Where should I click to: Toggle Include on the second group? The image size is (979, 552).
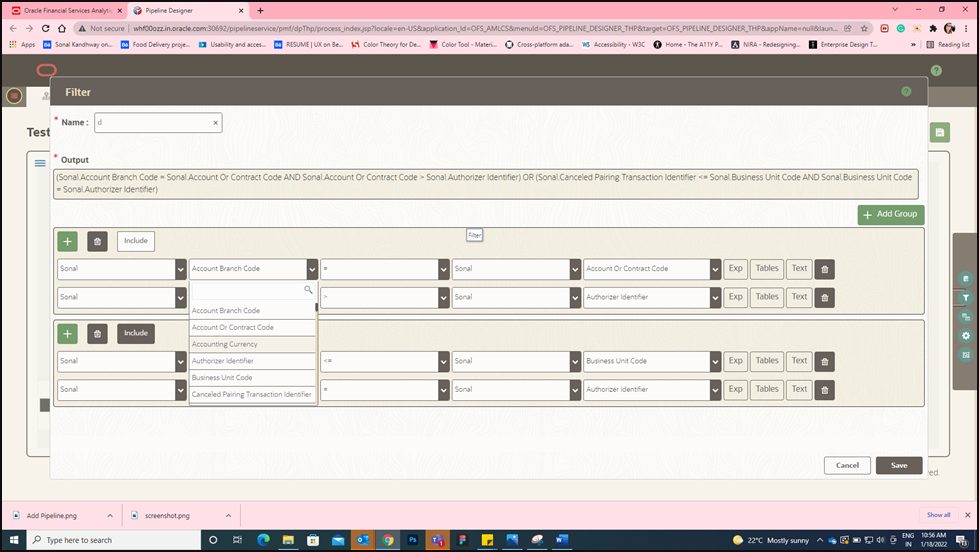136,333
